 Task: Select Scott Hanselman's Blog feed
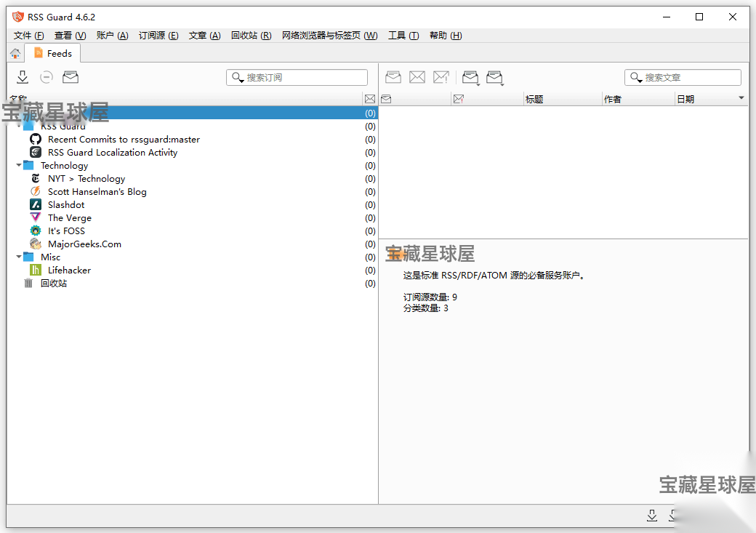tap(192, 191)
